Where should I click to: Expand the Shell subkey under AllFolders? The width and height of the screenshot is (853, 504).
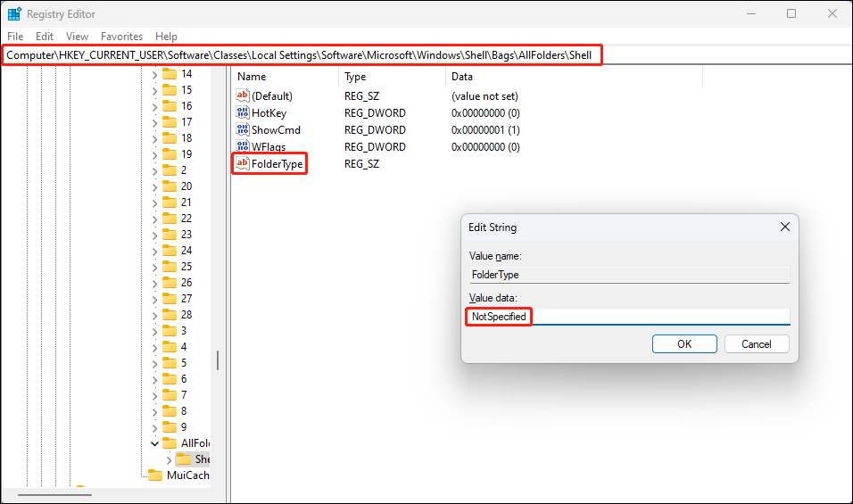click(x=169, y=460)
